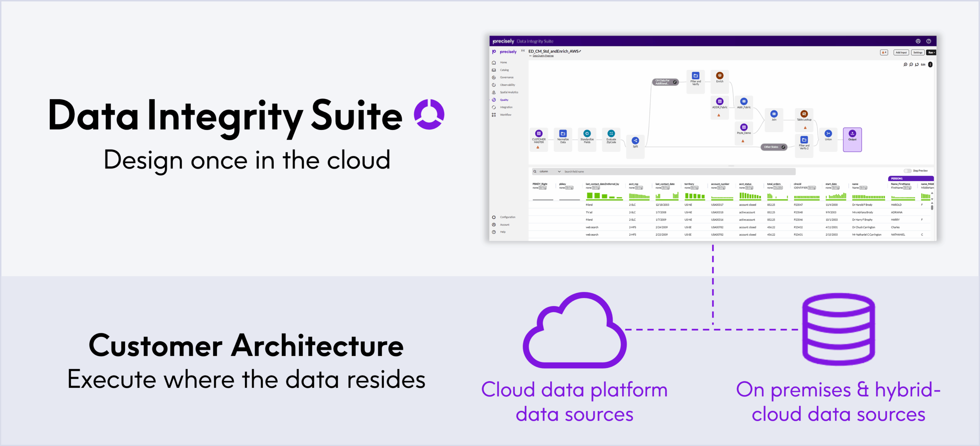Open the Run dropdown button
Viewport: 980px width, 446px height.
coord(931,52)
